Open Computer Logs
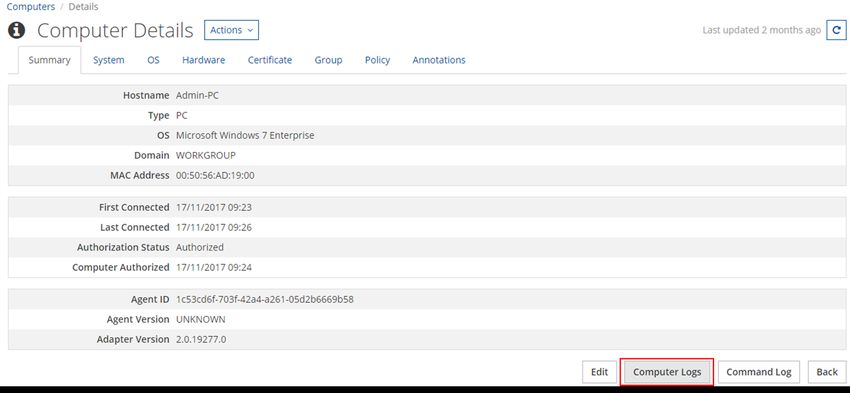The image size is (850, 393). click(667, 372)
